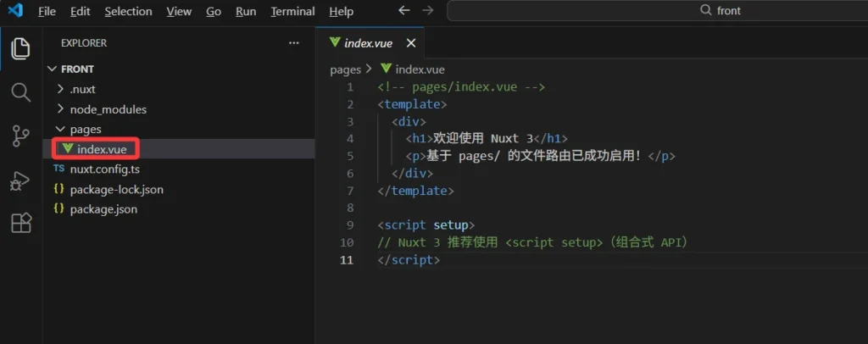
Task: Switch to the index.vue editor tab
Action: click(x=367, y=42)
